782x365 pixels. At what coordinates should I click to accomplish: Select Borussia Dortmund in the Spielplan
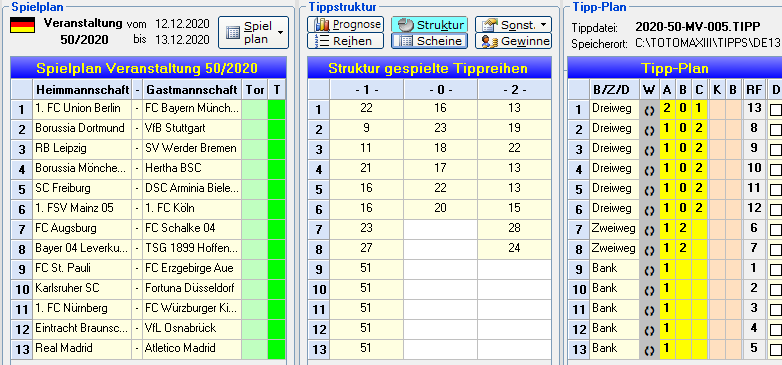coord(82,130)
